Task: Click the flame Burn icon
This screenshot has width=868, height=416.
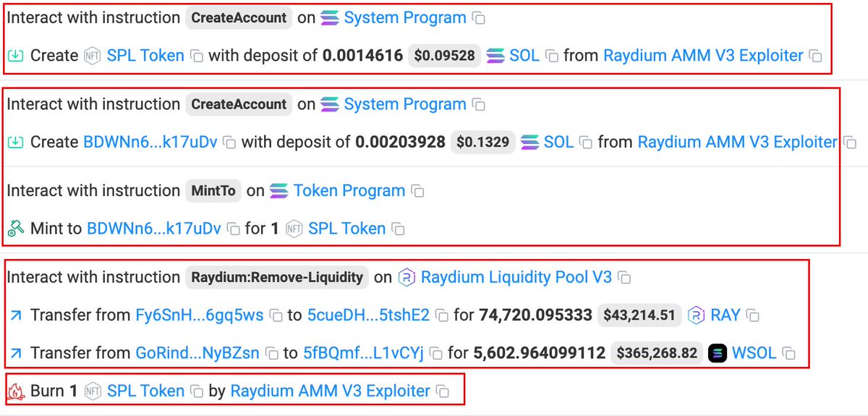Action: 15,391
